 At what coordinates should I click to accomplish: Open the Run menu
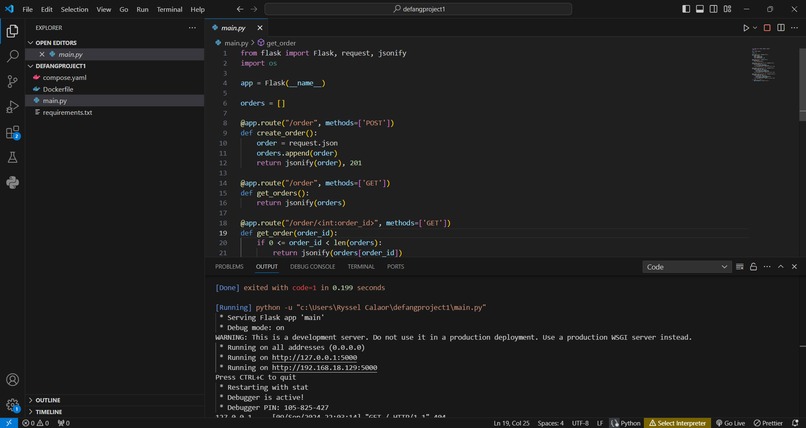(x=142, y=9)
